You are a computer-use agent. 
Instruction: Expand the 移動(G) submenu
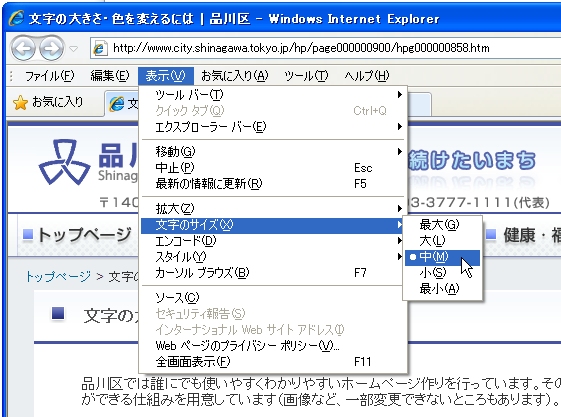[273, 152]
